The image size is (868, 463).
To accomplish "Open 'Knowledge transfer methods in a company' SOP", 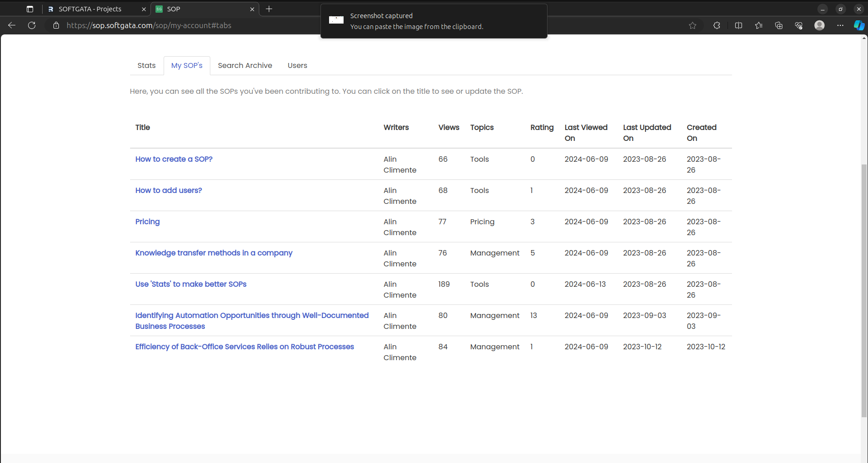I will tap(213, 253).
